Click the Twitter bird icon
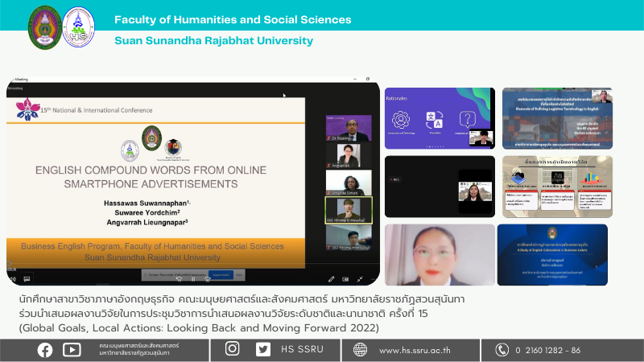 (263, 349)
